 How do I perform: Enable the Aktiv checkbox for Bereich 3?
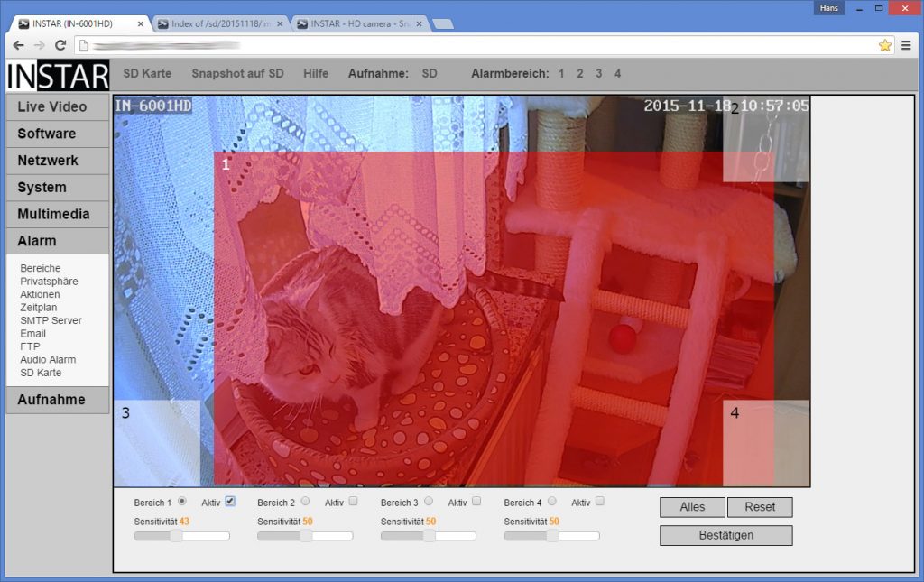(476, 501)
